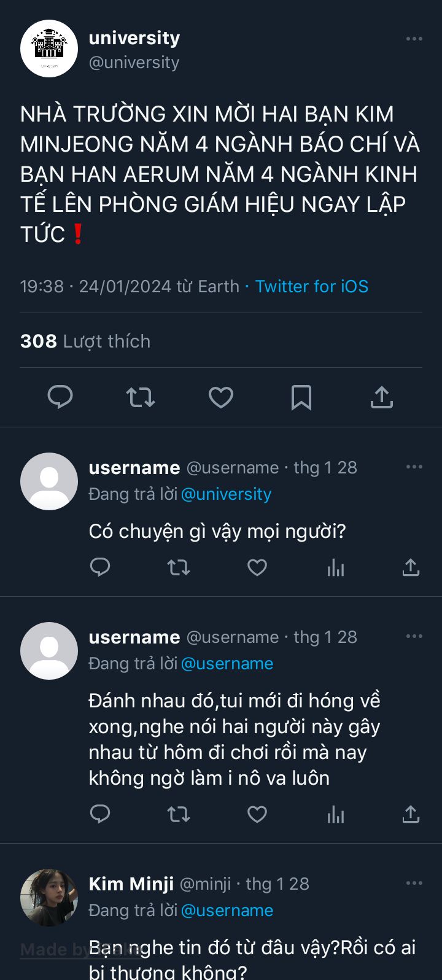The height and width of the screenshot is (980, 442).
Task: Open the university account avatar
Action: [x=49, y=49]
